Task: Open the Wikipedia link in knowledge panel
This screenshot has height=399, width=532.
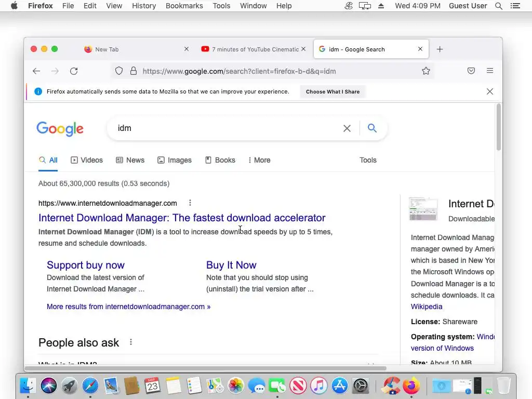Action: pyautogui.click(x=427, y=307)
